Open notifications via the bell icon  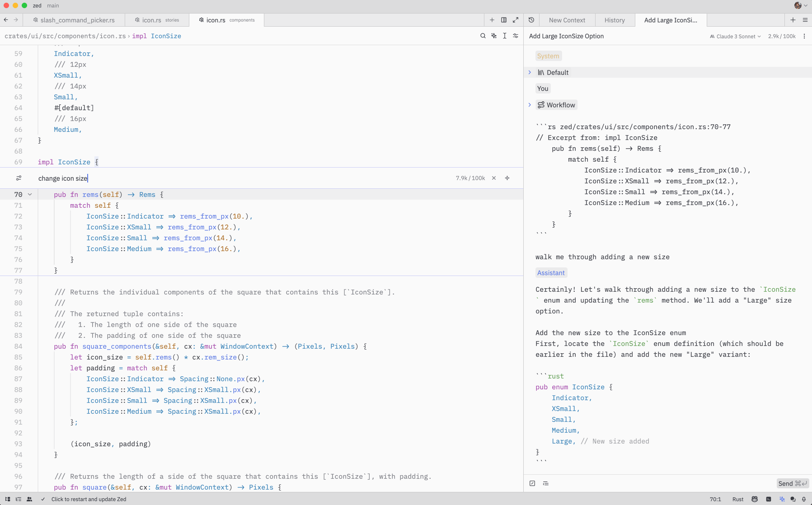804,499
